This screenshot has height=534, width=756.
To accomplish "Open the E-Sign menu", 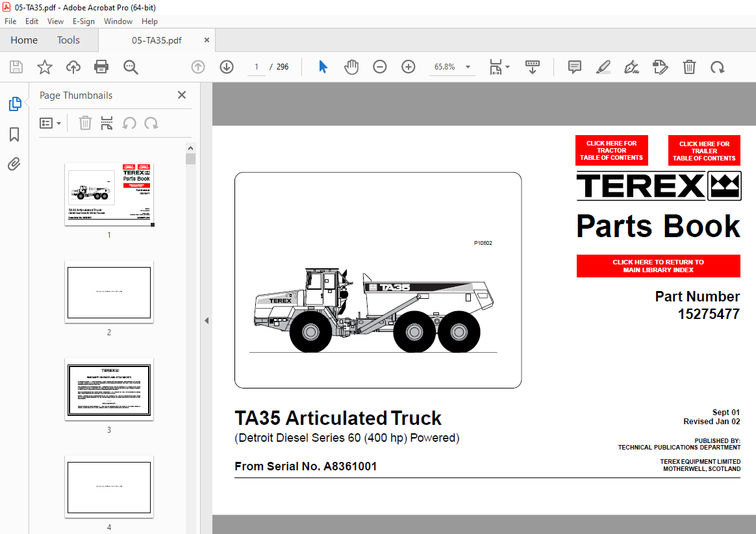I will point(83,21).
